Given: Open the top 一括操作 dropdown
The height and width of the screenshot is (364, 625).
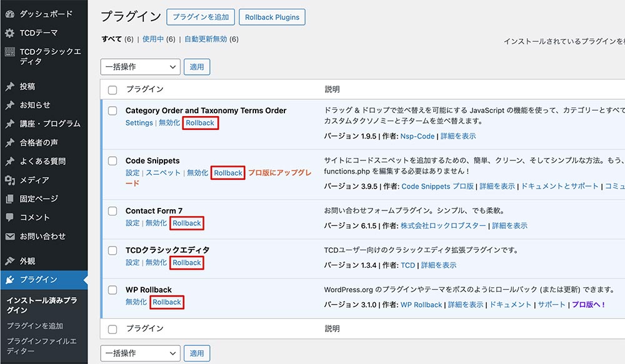Looking at the screenshot, I should [140, 66].
